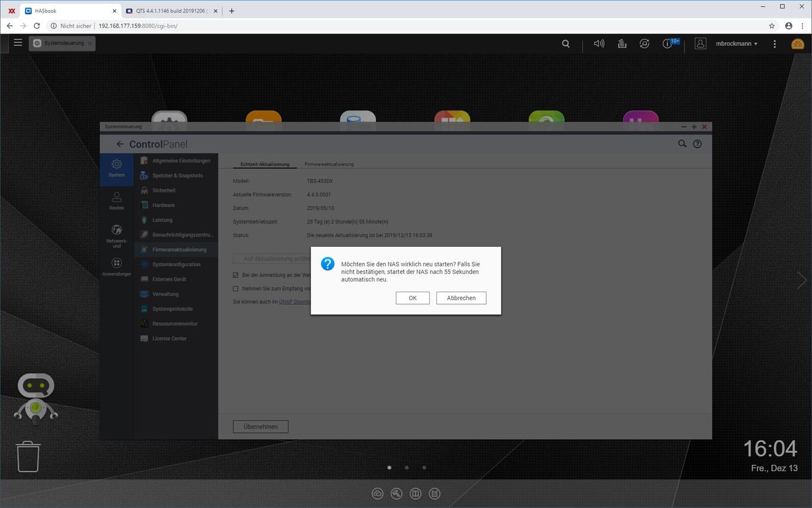The height and width of the screenshot is (508, 812).
Task: Open feedback note icon in bottom dock
Action: tap(435, 494)
